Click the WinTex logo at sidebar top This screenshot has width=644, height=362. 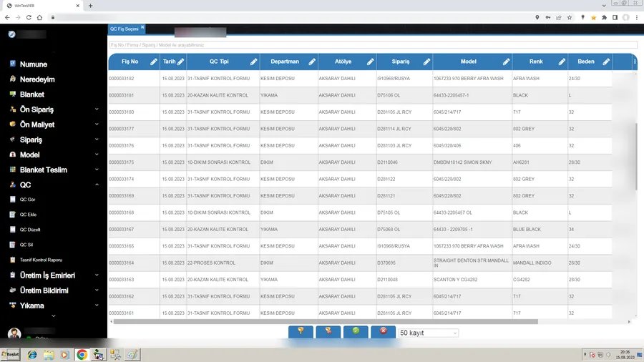tap(12, 34)
